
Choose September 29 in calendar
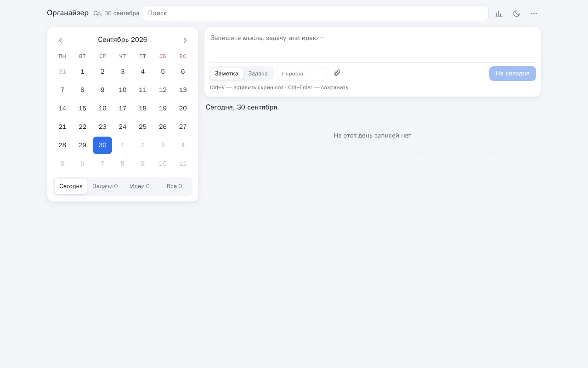tap(82, 145)
